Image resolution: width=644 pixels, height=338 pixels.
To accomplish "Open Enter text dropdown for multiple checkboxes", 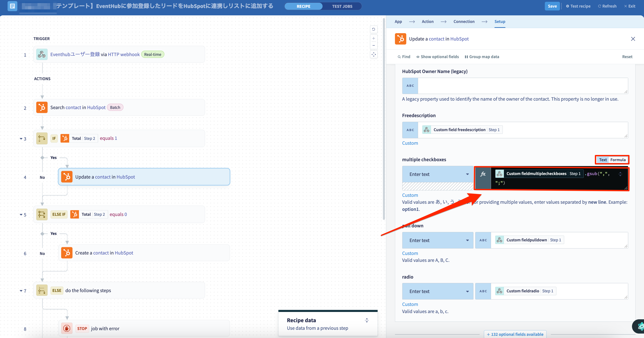I will (437, 174).
